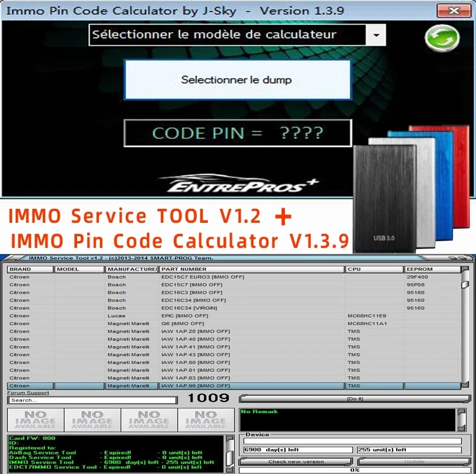Click the ECU list scrollbar thumb
Image resolution: width=476 pixels, height=474 pixels.
tap(465, 285)
